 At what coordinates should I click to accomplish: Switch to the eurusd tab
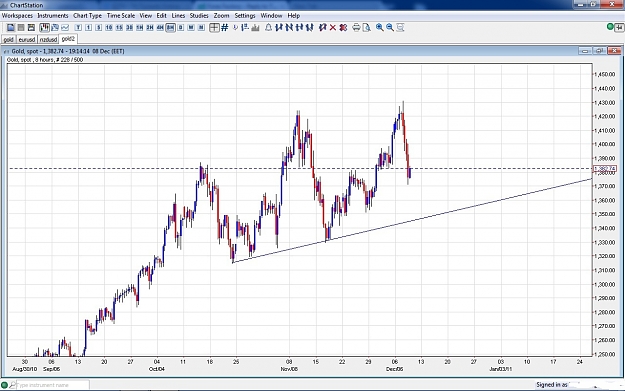pos(27,39)
